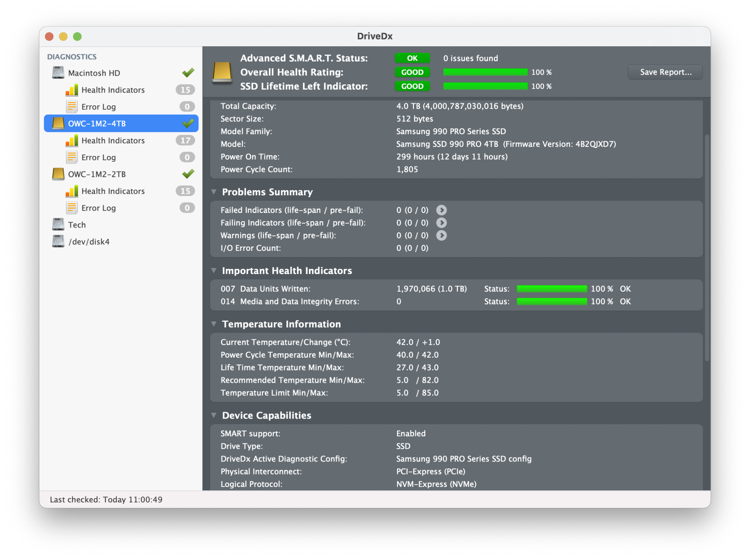This screenshot has width=750, height=560.
Task: Select the OWC-1M2-2TB drive
Action: point(121,174)
